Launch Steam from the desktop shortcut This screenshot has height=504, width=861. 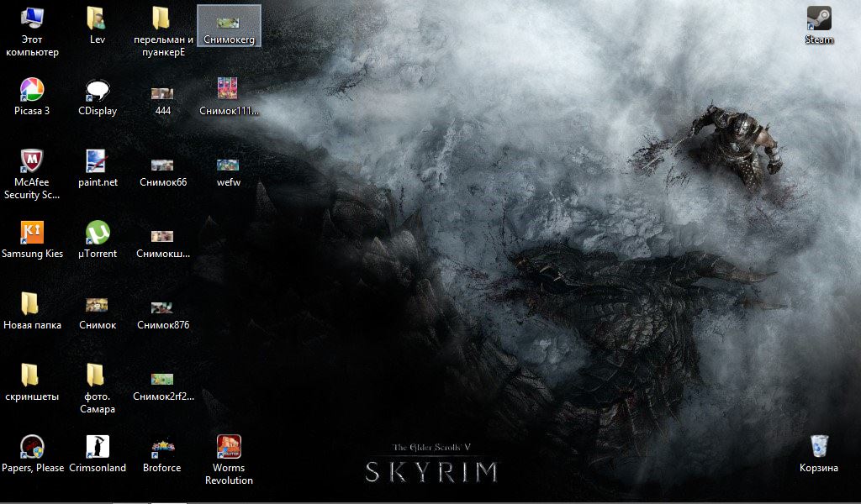[819, 25]
